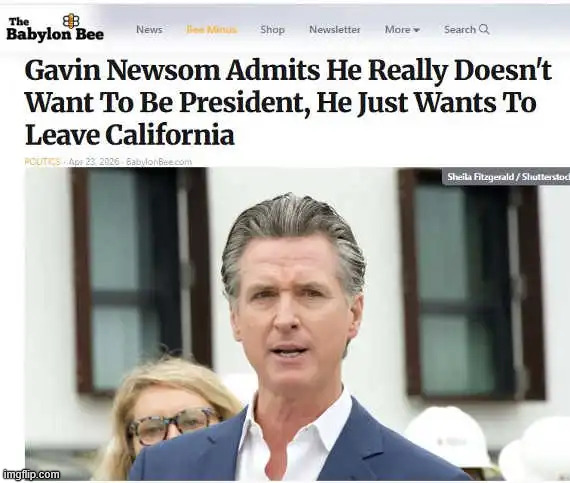This screenshot has width=570, height=483.
Task: Go to the Bee Minus page
Action: pyautogui.click(x=212, y=29)
